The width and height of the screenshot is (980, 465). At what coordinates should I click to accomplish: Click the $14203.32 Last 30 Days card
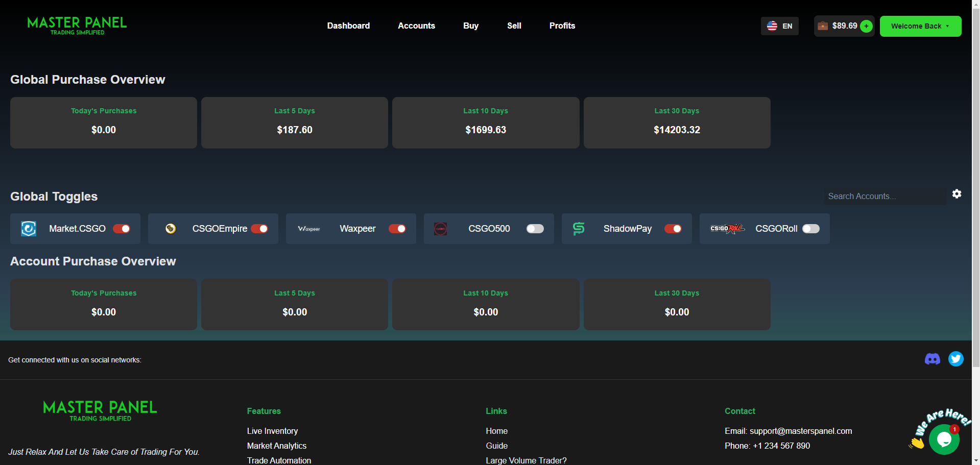pyautogui.click(x=677, y=123)
